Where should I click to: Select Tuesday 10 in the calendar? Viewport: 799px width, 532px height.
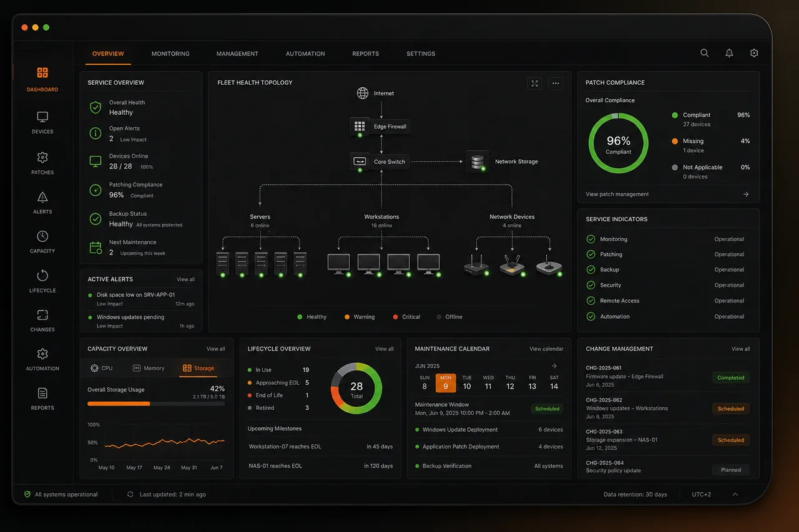click(x=467, y=383)
